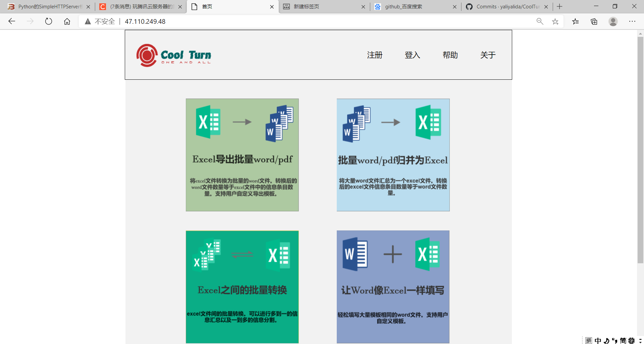Image resolution: width=644 pixels, height=344 pixels.
Task: Open the user profile avatar
Action: 613,21
